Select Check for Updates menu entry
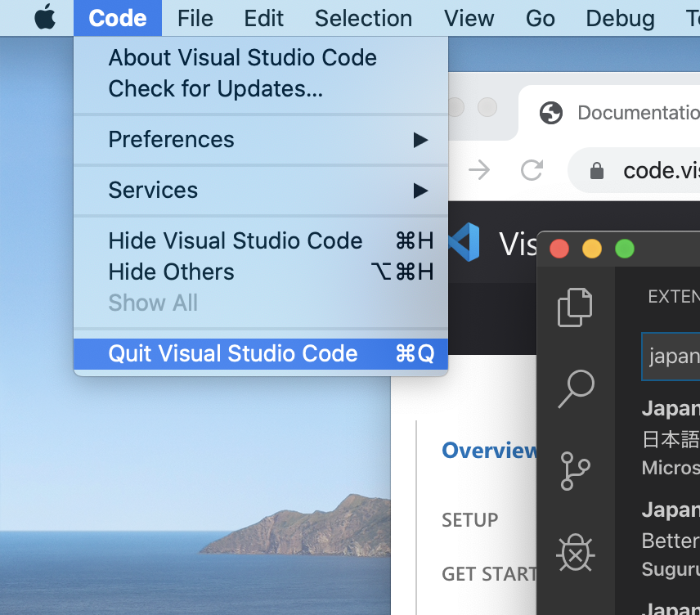700x615 pixels. point(215,89)
